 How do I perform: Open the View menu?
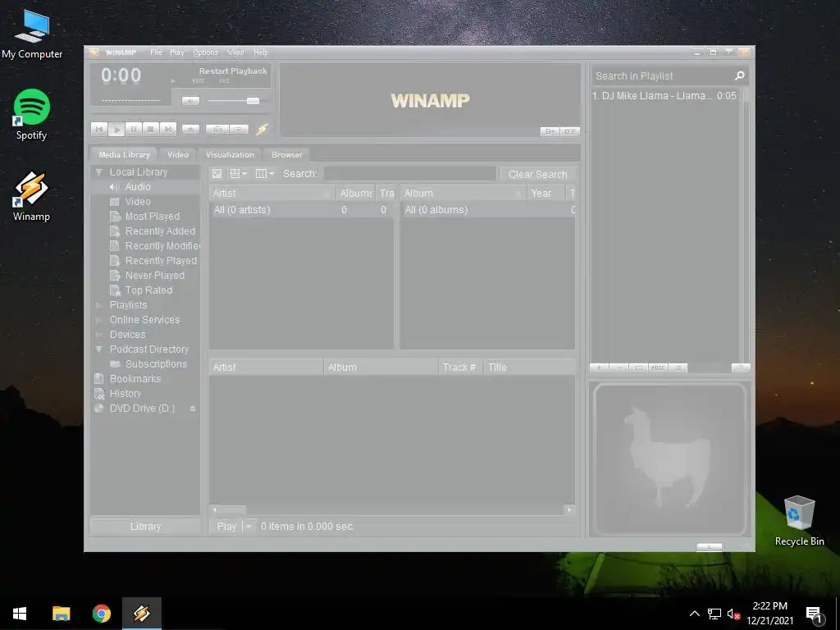235,52
